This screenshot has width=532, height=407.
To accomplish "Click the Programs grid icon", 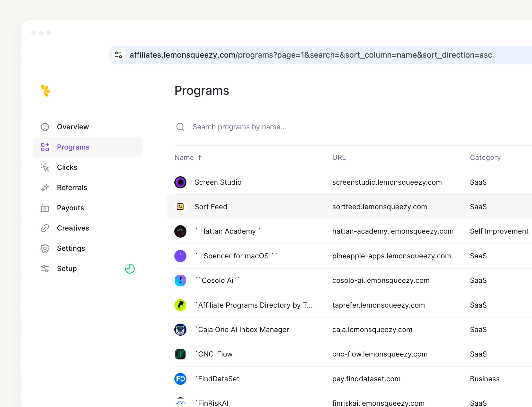I will (x=45, y=147).
